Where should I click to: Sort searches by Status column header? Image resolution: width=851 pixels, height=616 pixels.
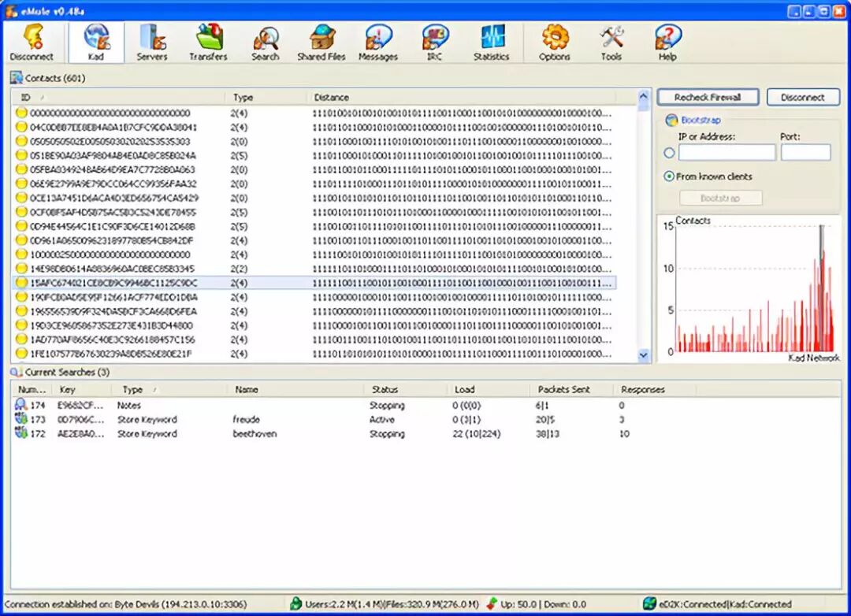click(x=406, y=389)
